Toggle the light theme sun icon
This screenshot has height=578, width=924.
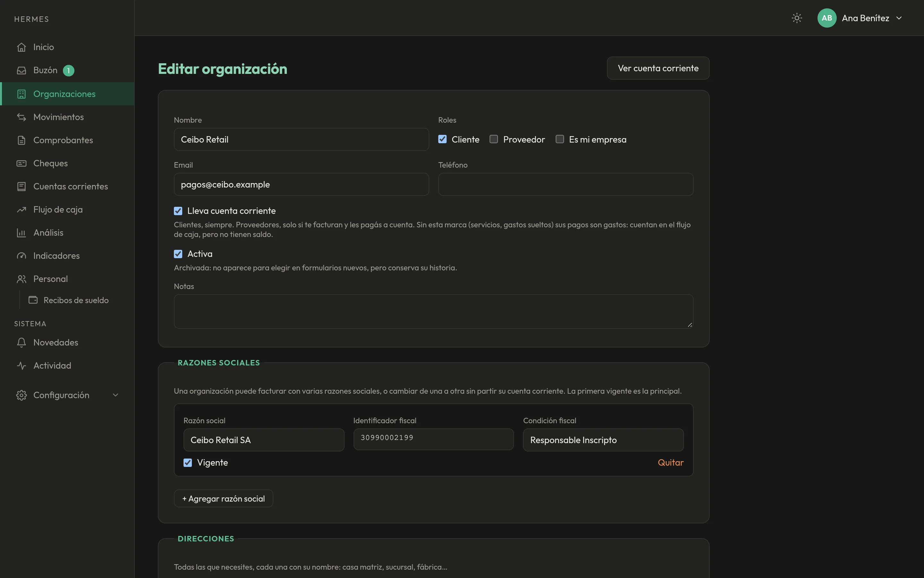click(797, 18)
